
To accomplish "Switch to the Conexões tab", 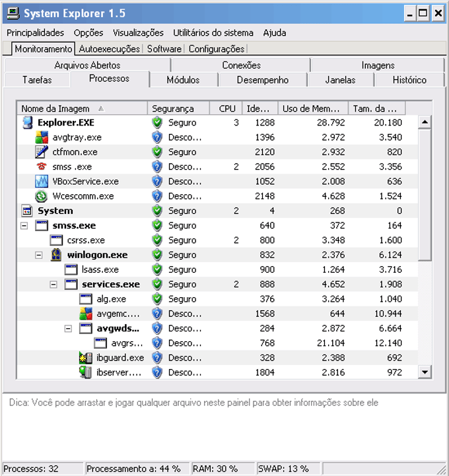I will pos(242,65).
